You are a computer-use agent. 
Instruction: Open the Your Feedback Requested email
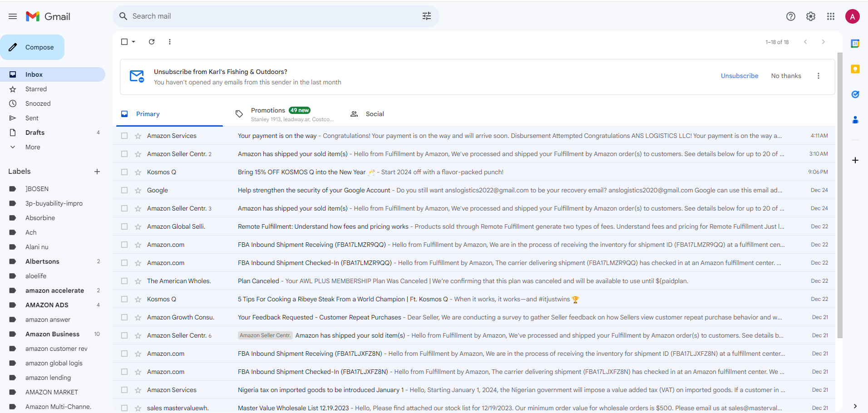[x=474, y=317]
